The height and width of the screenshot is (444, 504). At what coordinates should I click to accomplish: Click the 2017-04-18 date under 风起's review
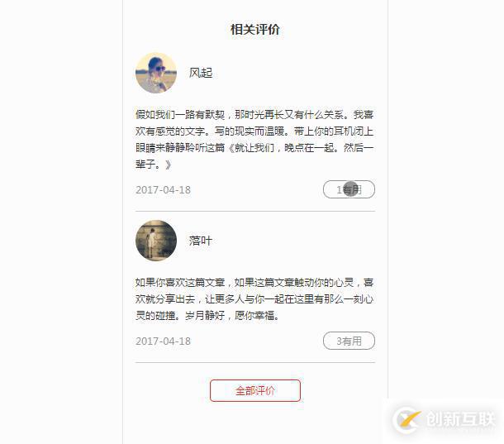coord(163,190)
